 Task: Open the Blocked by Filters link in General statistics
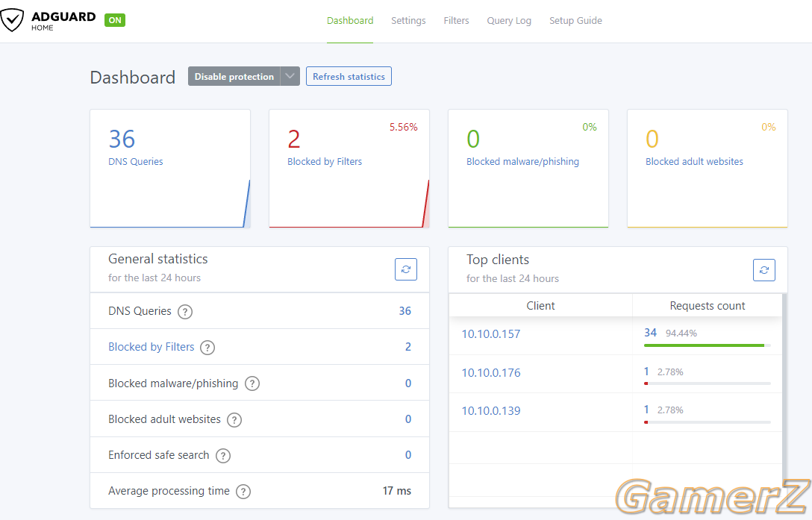[152, 347]
